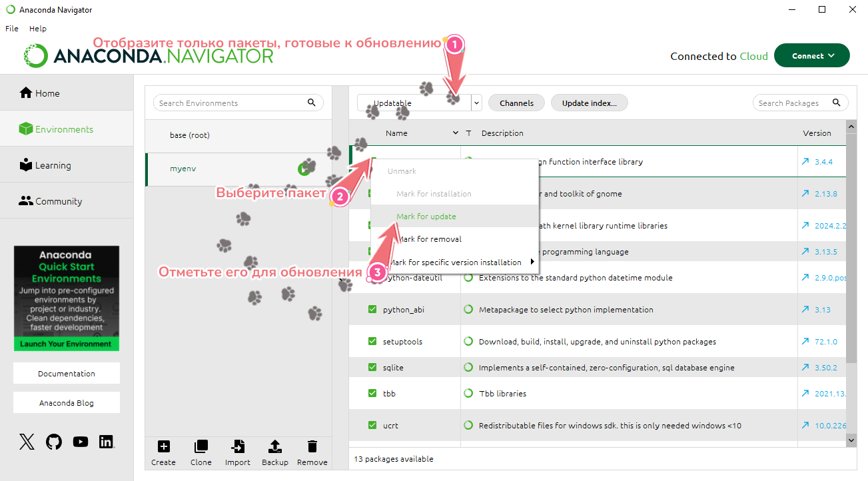Screen dimensions: 868x481
Task: Run myenv with green play icon
Action: (x=304, y=169)
